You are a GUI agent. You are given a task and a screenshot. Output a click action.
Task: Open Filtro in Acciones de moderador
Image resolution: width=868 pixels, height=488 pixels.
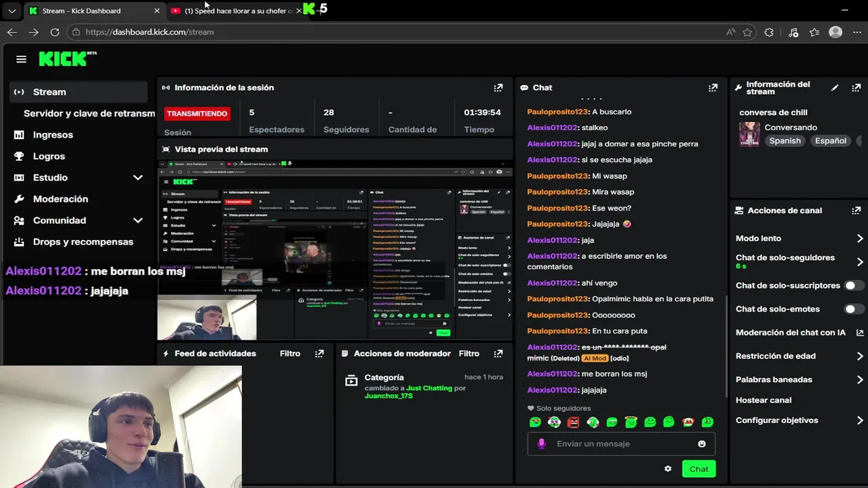[x=469, y=354]
